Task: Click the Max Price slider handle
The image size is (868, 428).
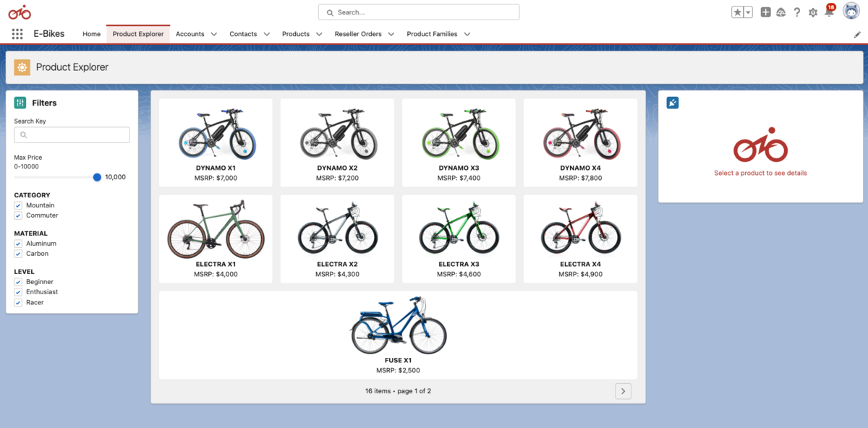Action: pos(97,177)
